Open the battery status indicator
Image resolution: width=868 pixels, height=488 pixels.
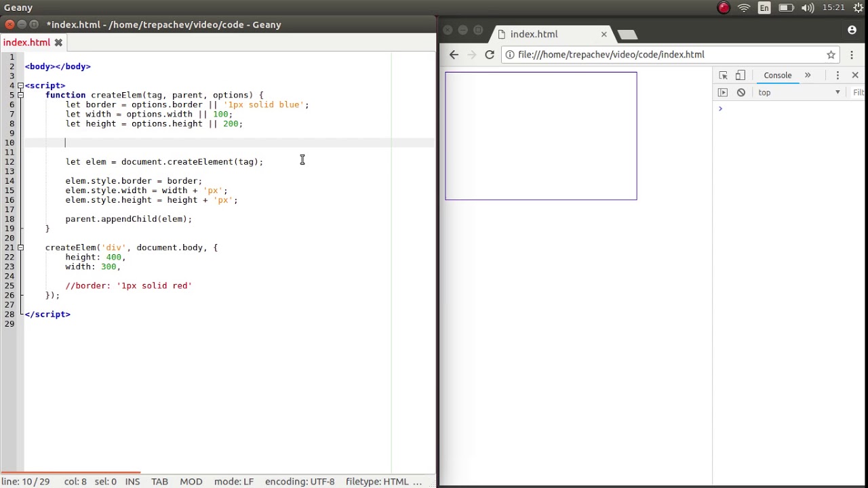tap(786, 8)
